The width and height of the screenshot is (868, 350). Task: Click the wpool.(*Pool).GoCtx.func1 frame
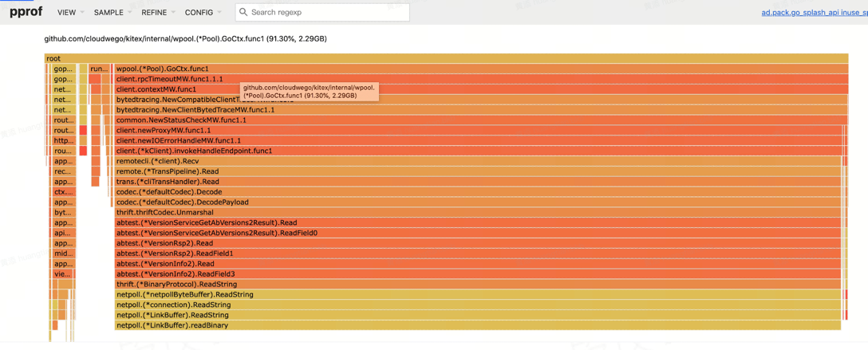pos(479,69)
